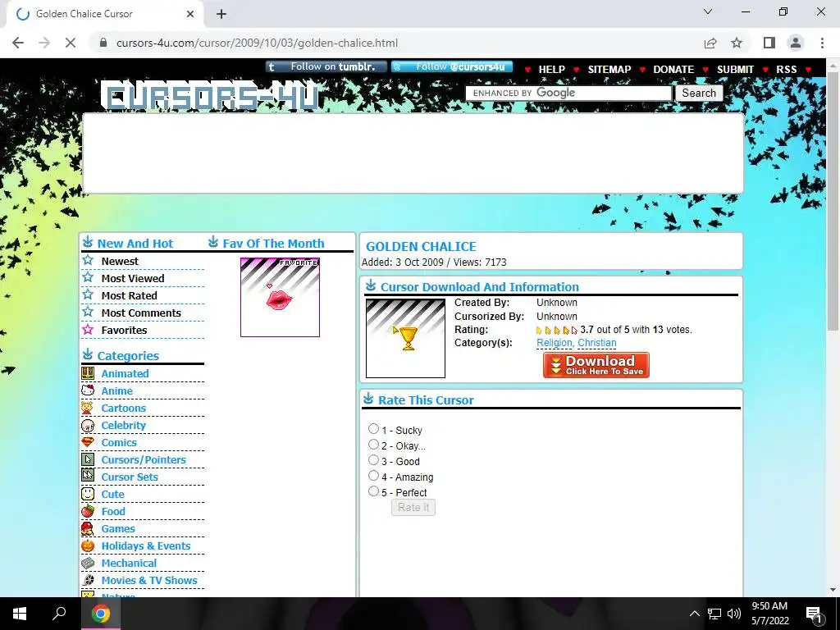This screenshot has width=840, height=630.
Task: Open the Windows Start menu
Action: (20, 614)
